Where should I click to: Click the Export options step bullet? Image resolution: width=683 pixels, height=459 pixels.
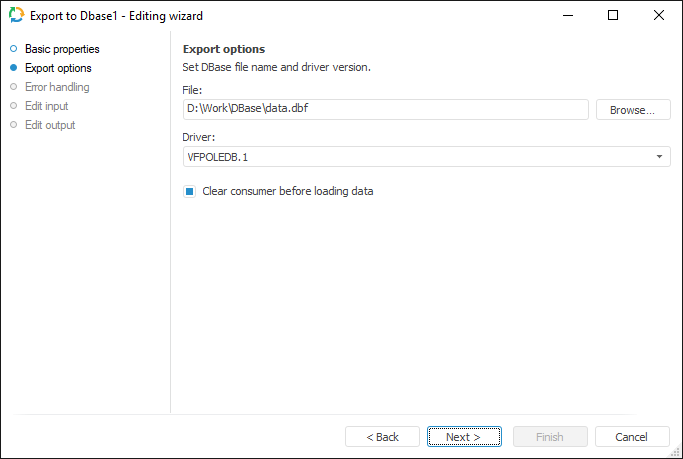click(x=13, y=68)
